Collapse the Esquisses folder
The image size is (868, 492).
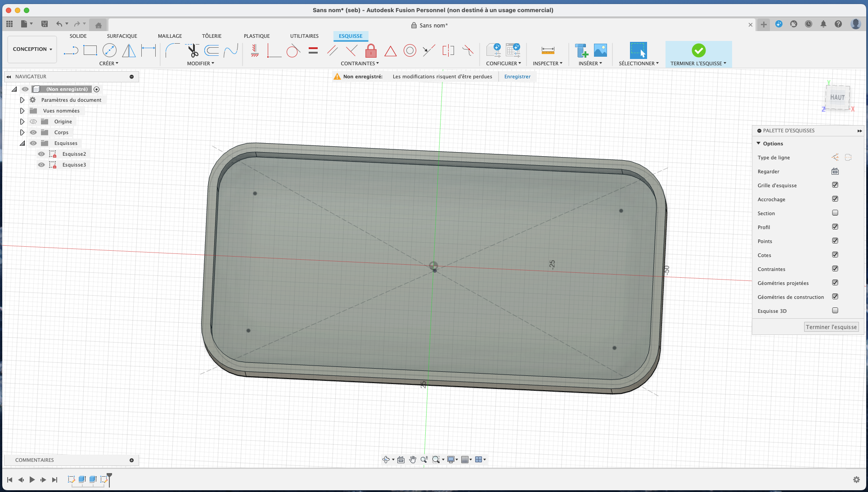(22, 143)
